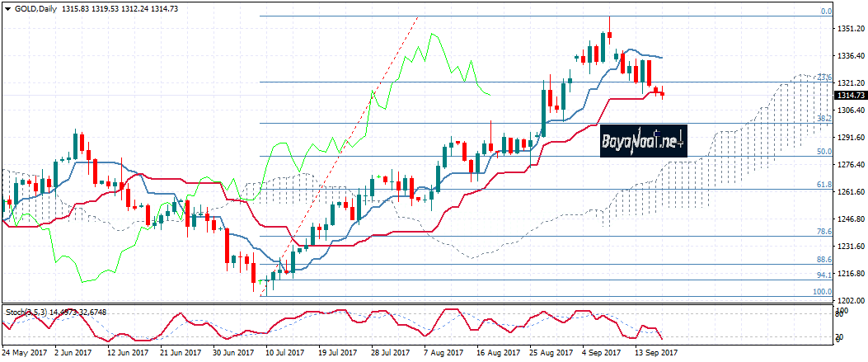
Task: Click the latest candlestick on the chart
Action: [662, 93]
